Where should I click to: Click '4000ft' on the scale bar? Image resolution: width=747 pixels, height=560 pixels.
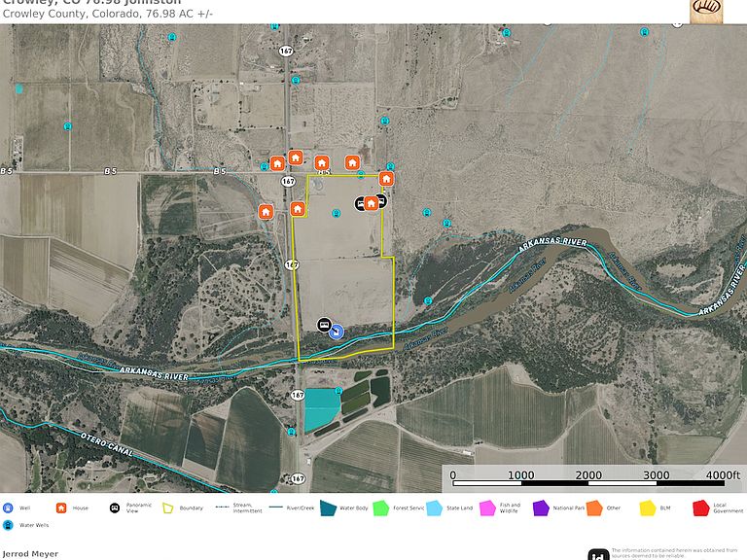(724, 475)
